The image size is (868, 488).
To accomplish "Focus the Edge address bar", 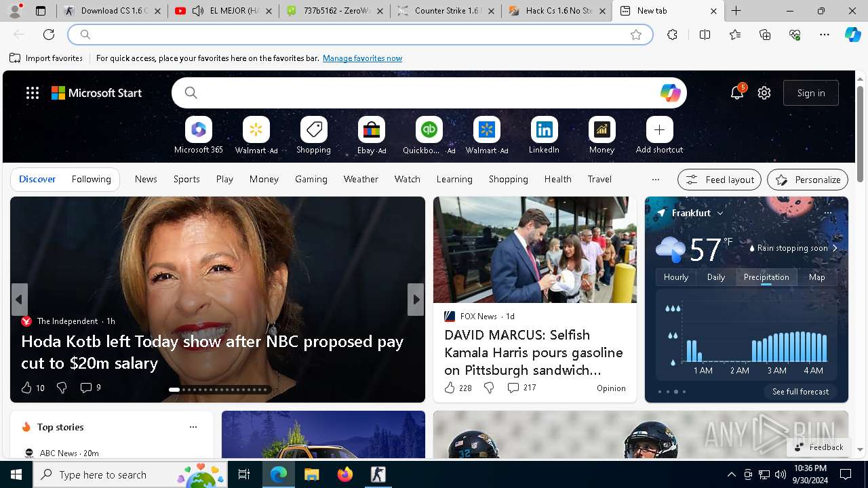I will [359, 35].
